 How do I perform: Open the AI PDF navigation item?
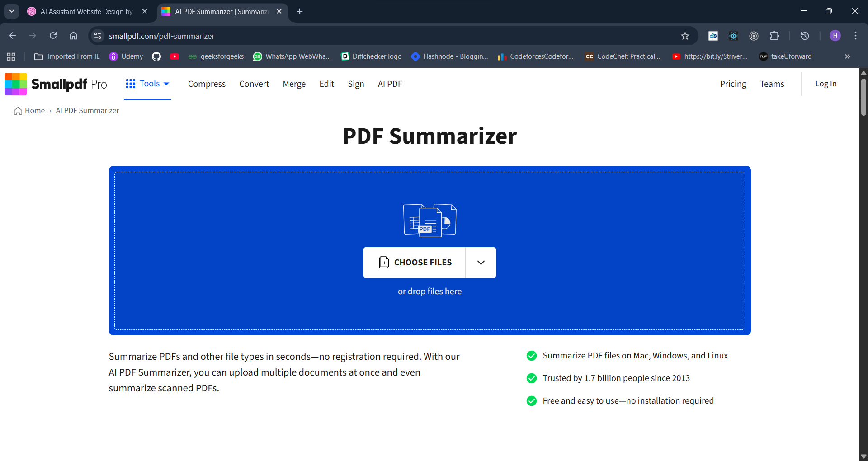pos(390,84)
